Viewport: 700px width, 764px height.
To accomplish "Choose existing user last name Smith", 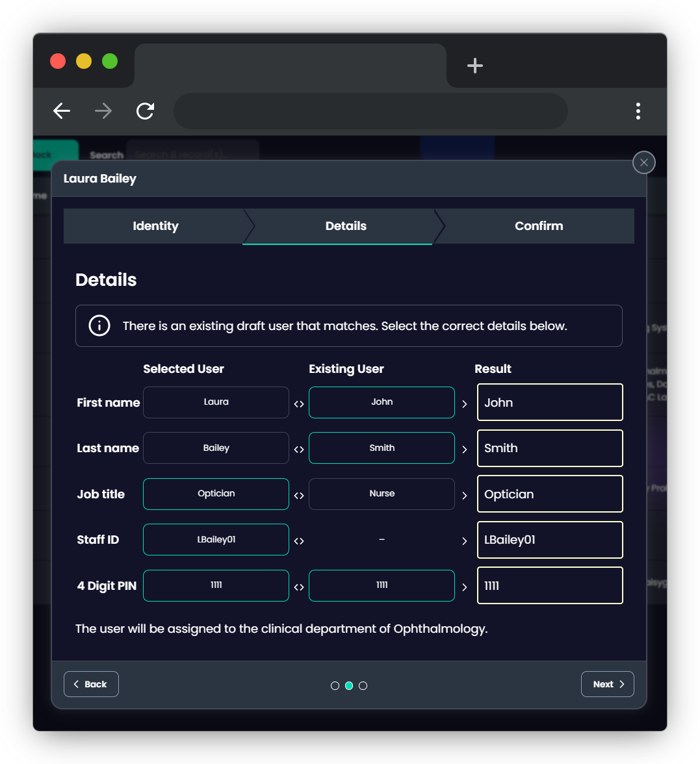I will [x=382, y=448].
